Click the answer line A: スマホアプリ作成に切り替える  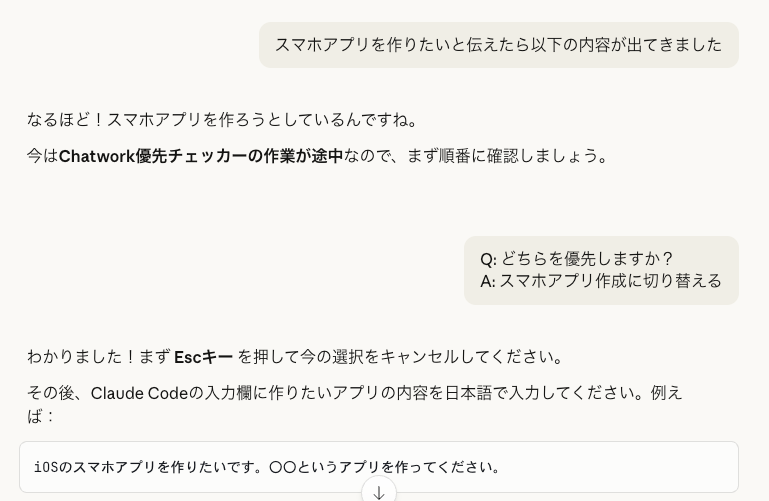[601, 281]
